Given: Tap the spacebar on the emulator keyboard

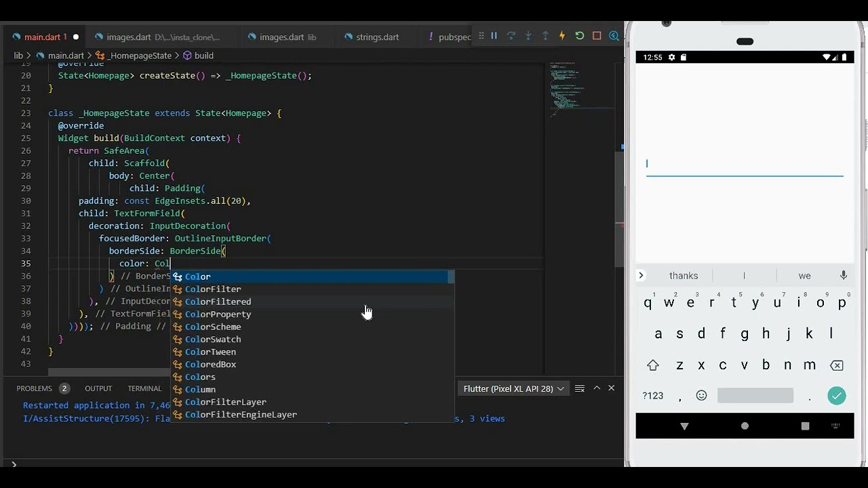Looking at the screenshot, I should [755, 395].
